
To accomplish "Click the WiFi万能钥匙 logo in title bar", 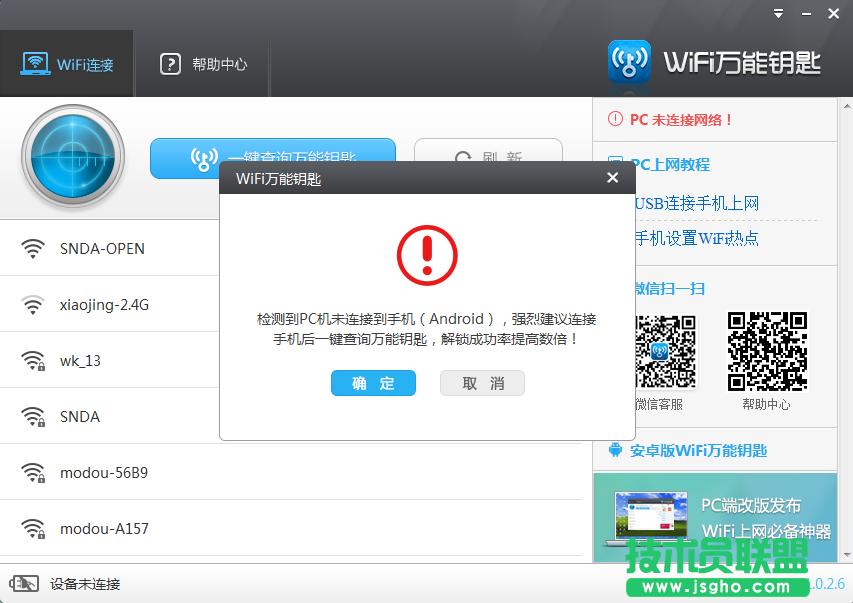I will (x=627, y=60).
